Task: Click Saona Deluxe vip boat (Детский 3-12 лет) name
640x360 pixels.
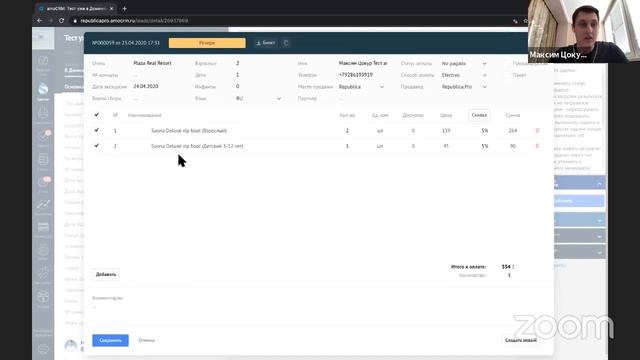Action: [x=197, y=146]
